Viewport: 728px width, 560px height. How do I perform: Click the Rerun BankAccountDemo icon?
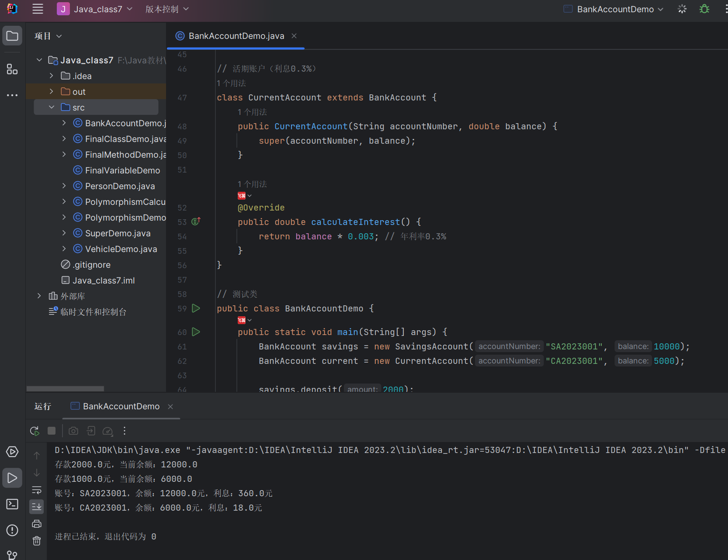click(35, 431)
